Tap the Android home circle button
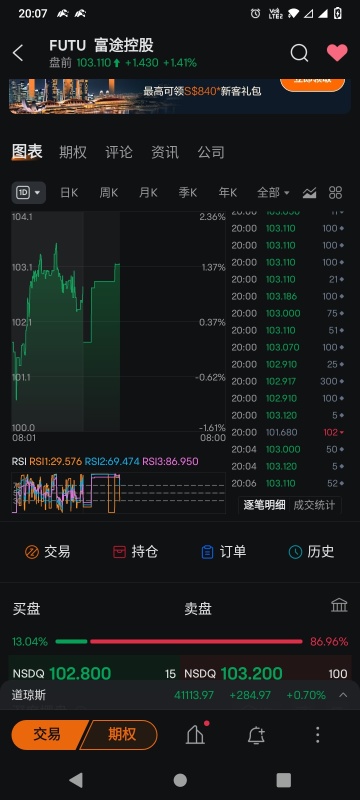360x800 pixels. point(180,780)
